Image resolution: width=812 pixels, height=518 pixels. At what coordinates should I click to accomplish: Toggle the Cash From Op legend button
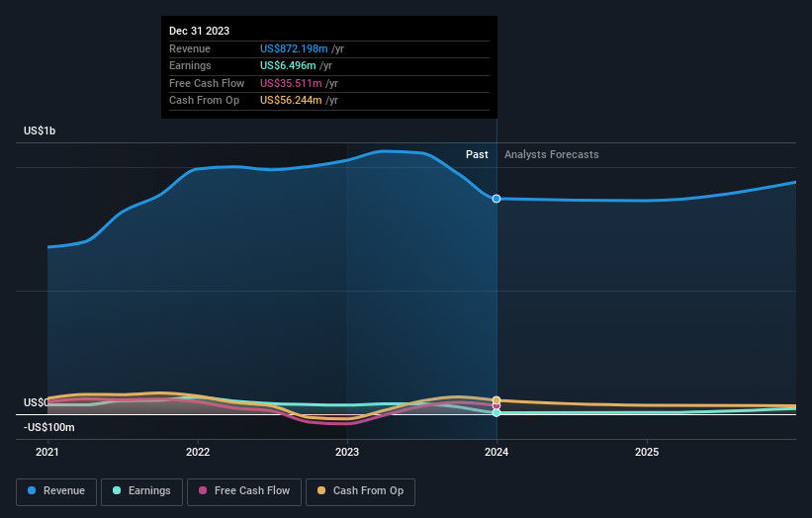tap(360, 491)
